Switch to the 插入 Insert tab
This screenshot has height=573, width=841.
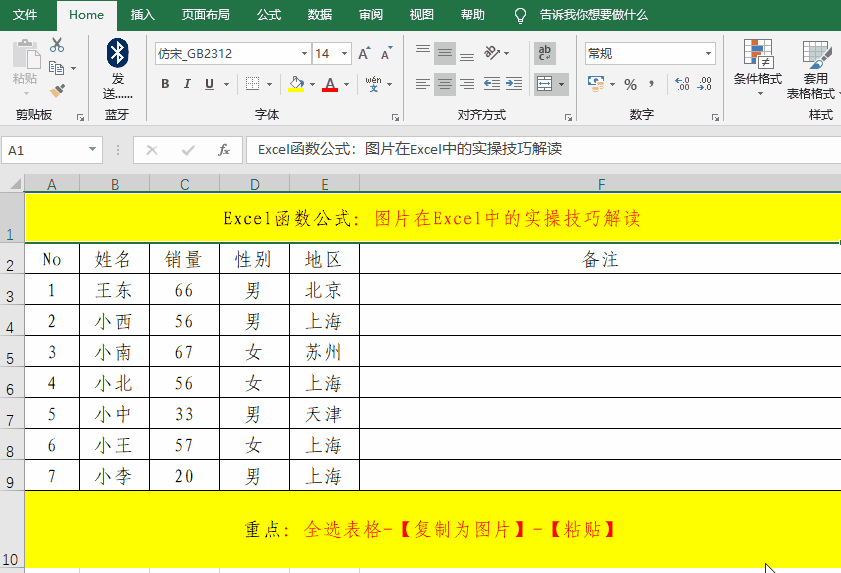[x=143, y=15]
